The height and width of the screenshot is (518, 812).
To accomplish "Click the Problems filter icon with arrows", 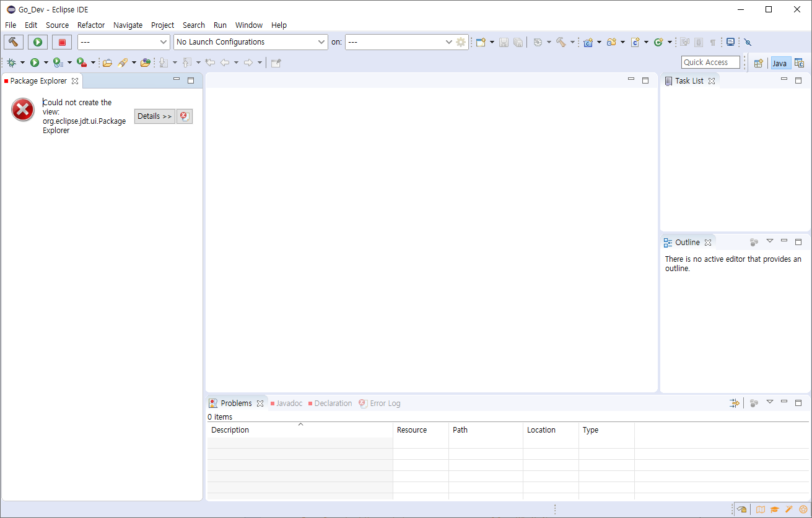I will click(735, 403).
